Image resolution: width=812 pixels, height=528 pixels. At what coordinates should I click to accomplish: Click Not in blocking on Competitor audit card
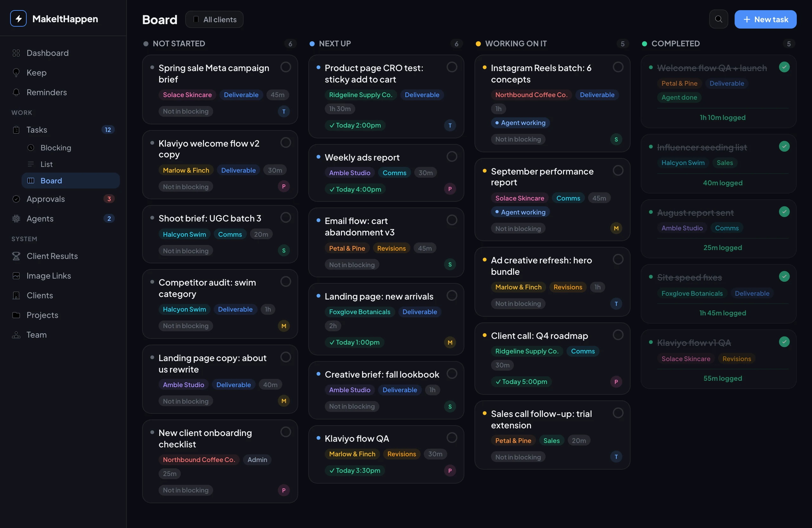[186, 326]
